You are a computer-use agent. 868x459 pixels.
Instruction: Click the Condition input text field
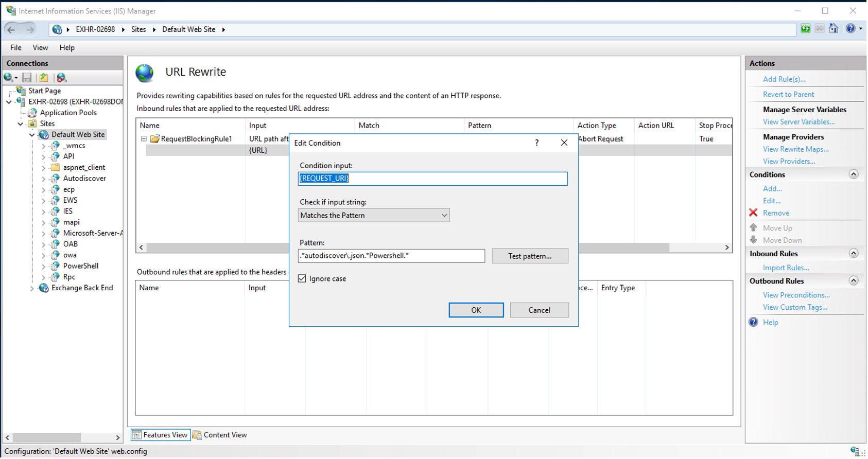433,179
